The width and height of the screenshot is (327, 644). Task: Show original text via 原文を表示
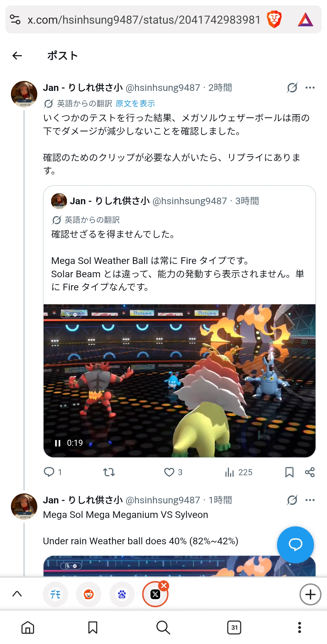pyautogui.click(x=135, y=104)
